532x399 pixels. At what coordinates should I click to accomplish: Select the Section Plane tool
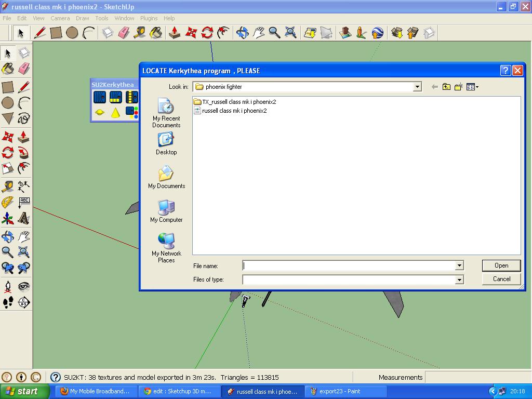click(x=24, y=302)
